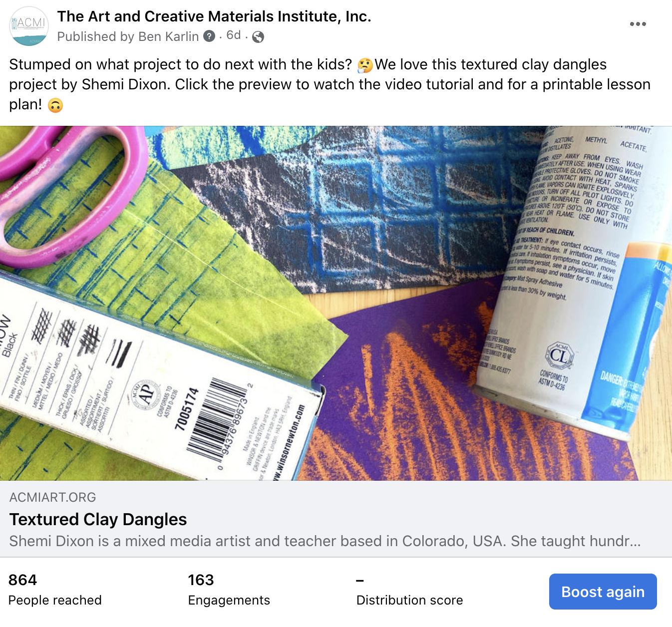Click the Boost again button

click(x=603, y=592)
